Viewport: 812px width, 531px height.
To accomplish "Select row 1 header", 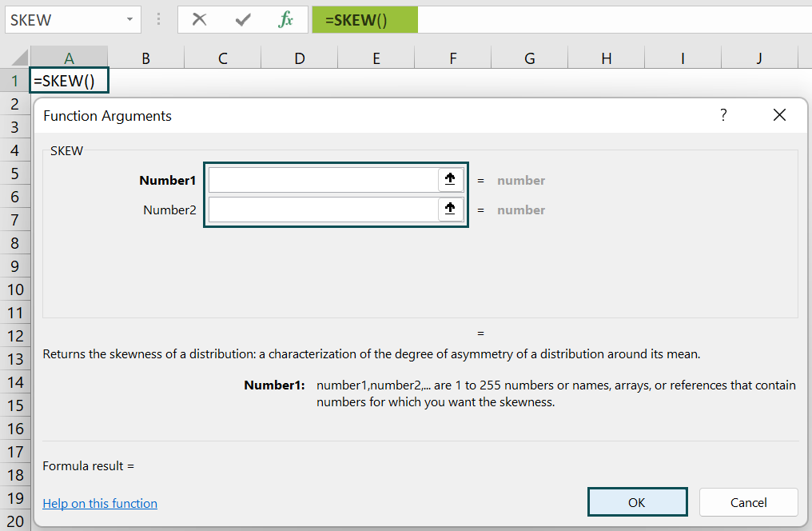I will point(15,81).
